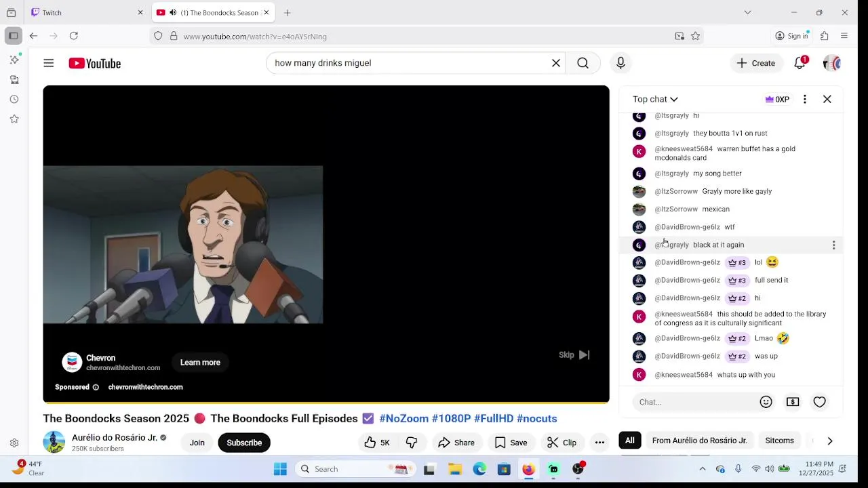The width and height of the screenshot is (868, 488).
Task: Open the #1080P hashtag link
Action: [x=451, y=419]
